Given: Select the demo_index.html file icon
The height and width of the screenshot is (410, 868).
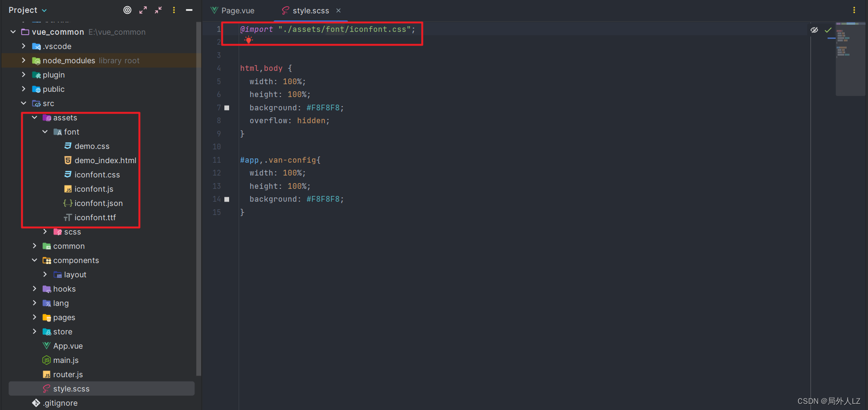Looking at the screenshot, I should tap(68, 160).
